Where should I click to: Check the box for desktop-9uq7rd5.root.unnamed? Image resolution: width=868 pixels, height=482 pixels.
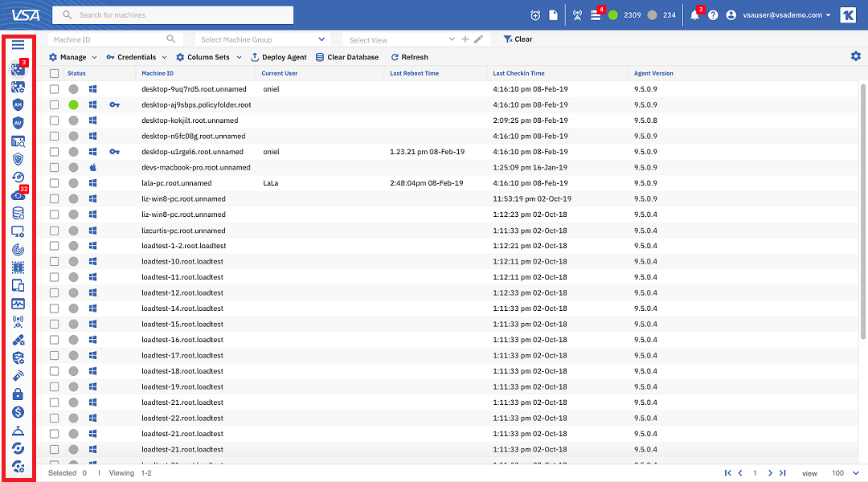click(54, 89)
